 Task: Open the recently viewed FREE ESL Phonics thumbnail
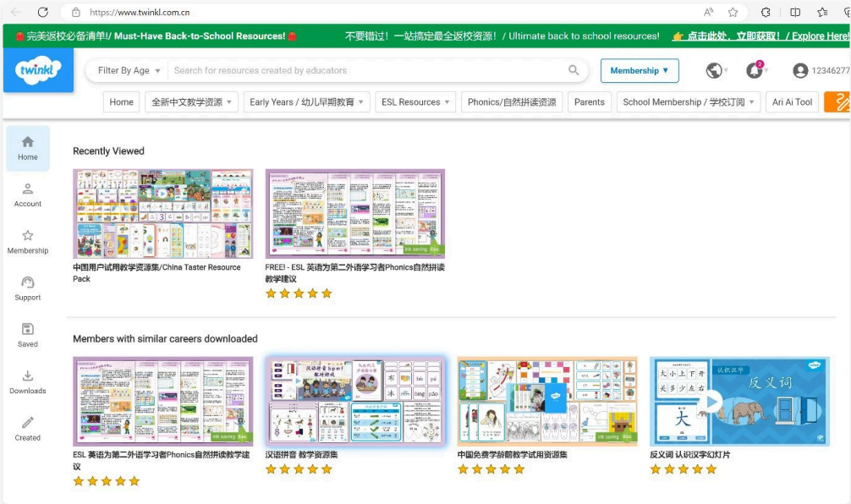click(x=355, y=214)
